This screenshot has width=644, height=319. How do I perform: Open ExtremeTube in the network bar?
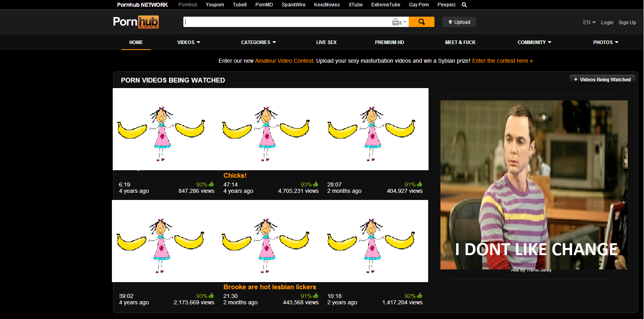click(x=386, y=5)
